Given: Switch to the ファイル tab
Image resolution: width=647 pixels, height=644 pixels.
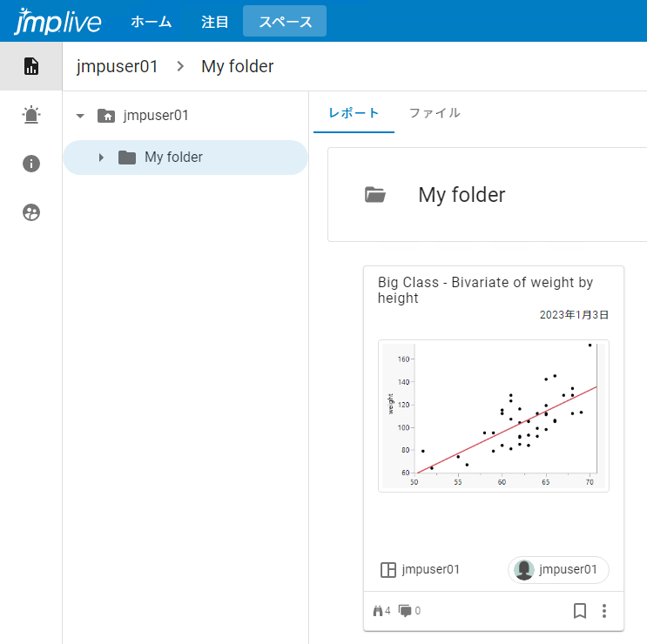Looking at the screenshot, I should [435, 113].
